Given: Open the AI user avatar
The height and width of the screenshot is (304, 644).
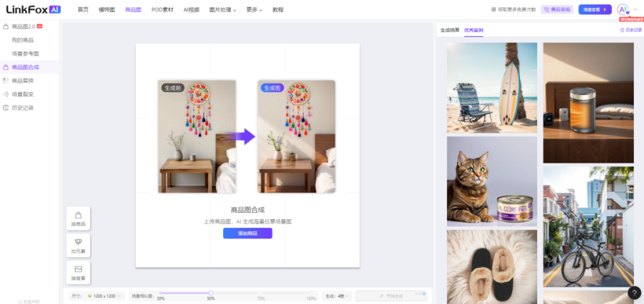Looking at the screenshot, I should [623, 9].
